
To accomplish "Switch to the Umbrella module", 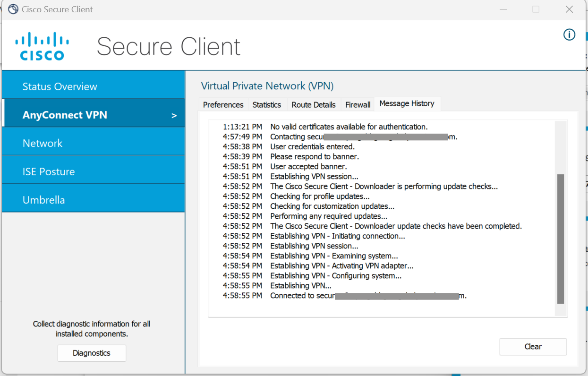I will coord(43,200).
